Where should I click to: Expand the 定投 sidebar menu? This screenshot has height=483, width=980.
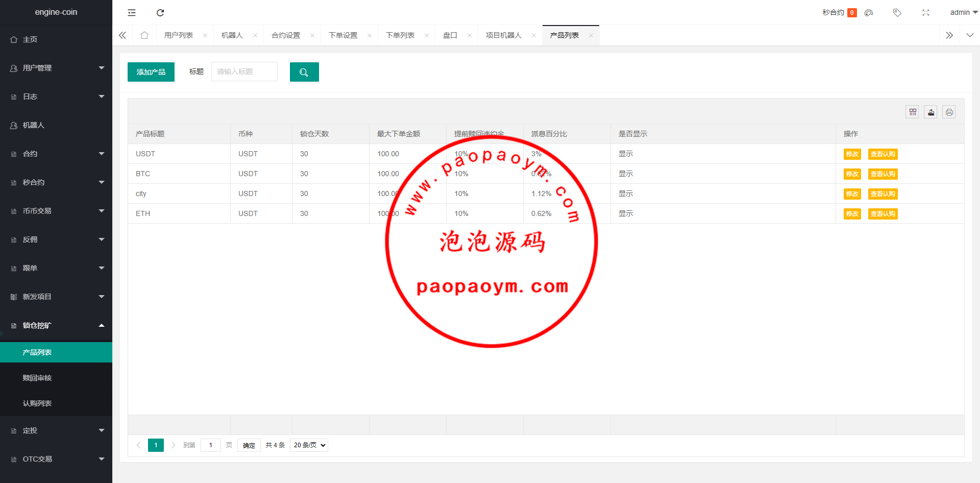56,430
